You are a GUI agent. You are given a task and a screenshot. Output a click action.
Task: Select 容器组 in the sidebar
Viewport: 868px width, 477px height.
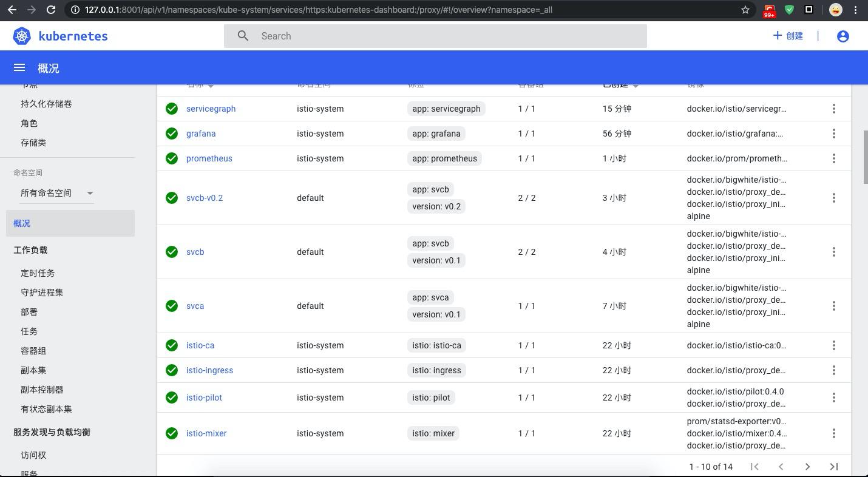[33, 351]
